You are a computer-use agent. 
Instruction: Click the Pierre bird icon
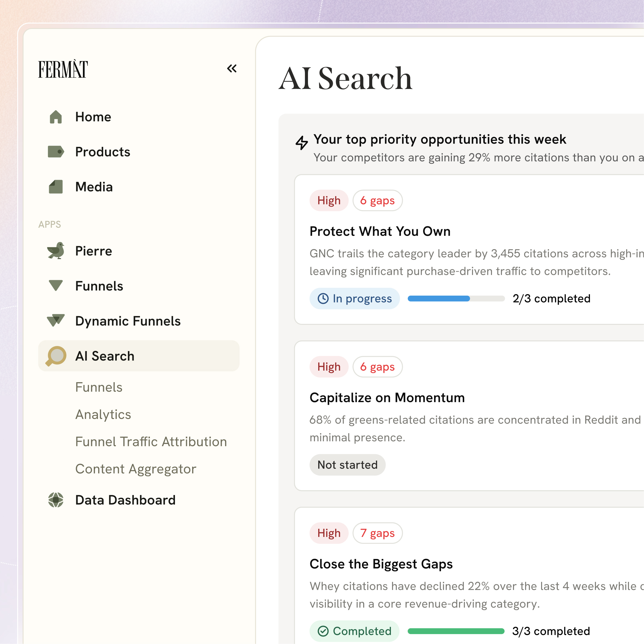pyautogui.click(x=56, y=251)
